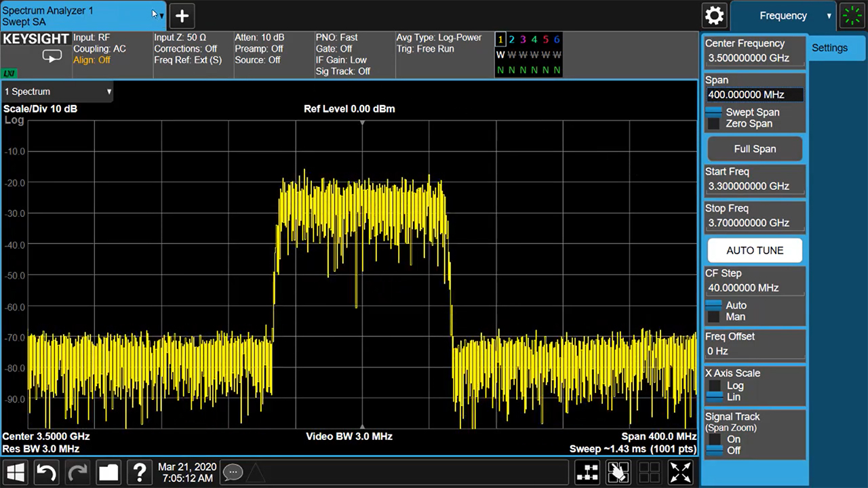Open the Keysight online help with the question mark icon

[x=139, y=472]
